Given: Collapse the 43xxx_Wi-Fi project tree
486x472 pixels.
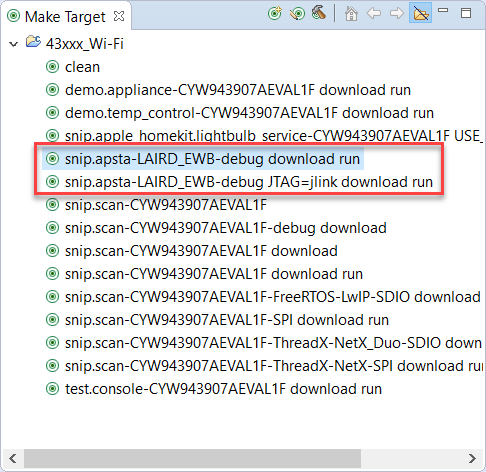Looking at the screenshot, I should click(14, 44).
